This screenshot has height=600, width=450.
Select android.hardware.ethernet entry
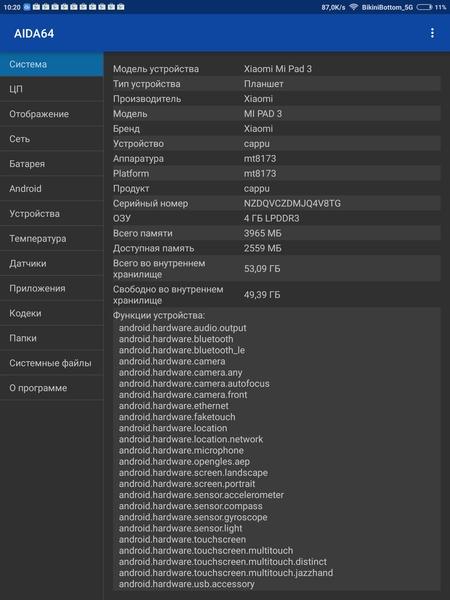coord(173,406)
